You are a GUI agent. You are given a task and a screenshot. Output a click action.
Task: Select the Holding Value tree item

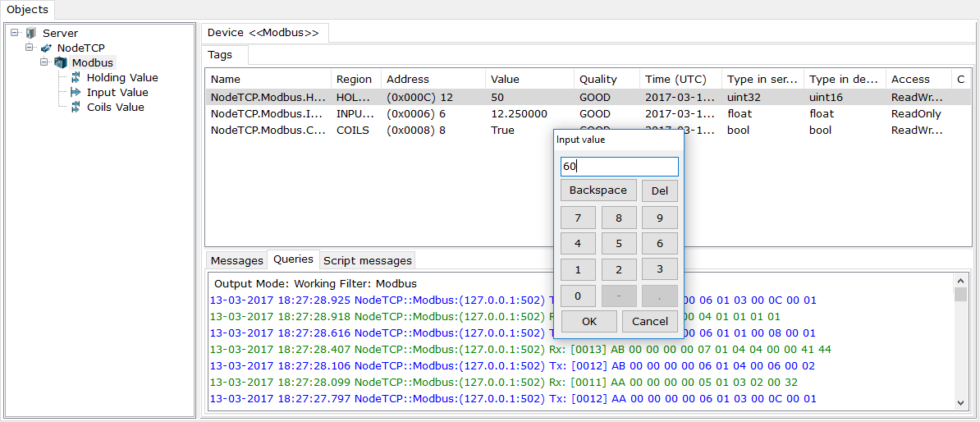pos(122,77)
